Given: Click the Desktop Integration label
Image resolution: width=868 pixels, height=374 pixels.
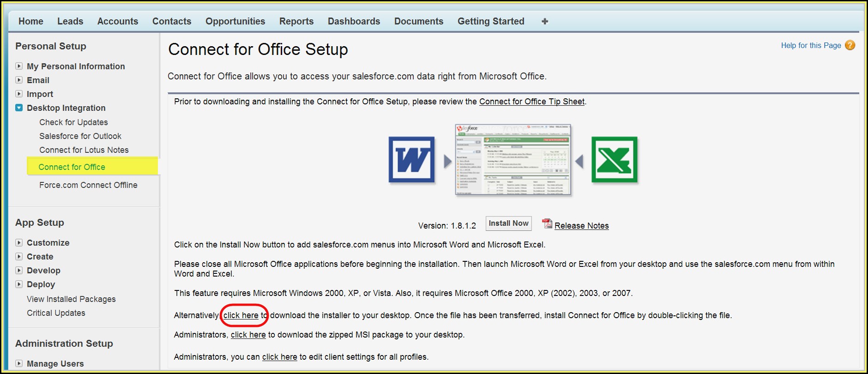Looking at the screenshot, I should pos(66,108).
